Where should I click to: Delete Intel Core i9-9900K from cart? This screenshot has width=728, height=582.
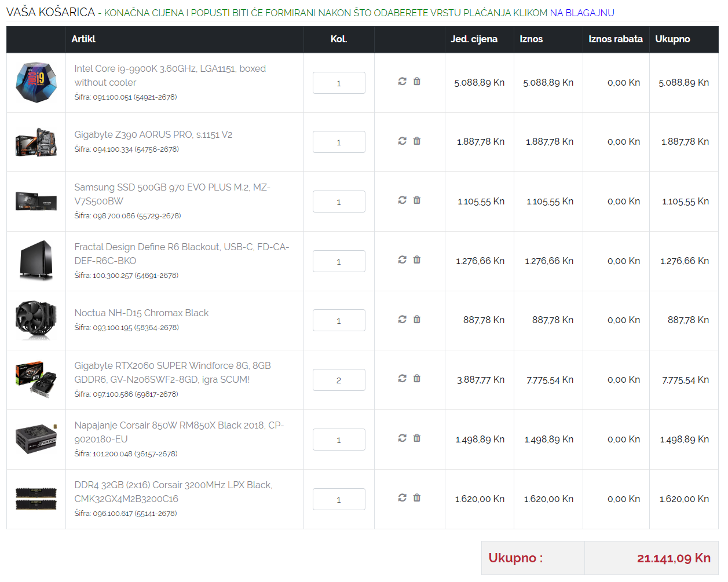[417, 82]
